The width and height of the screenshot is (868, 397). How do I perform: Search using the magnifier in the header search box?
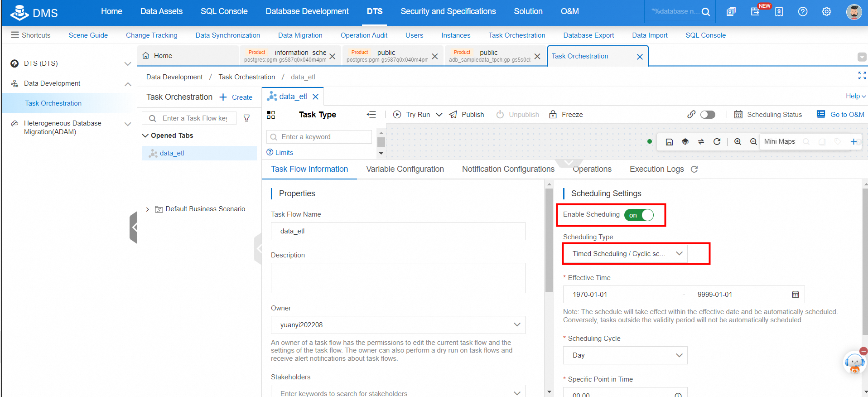tap(705, 12)
